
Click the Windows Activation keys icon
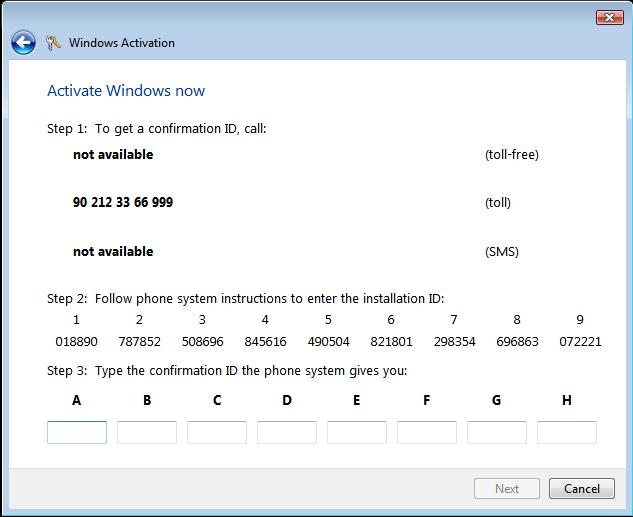(53, 43)
